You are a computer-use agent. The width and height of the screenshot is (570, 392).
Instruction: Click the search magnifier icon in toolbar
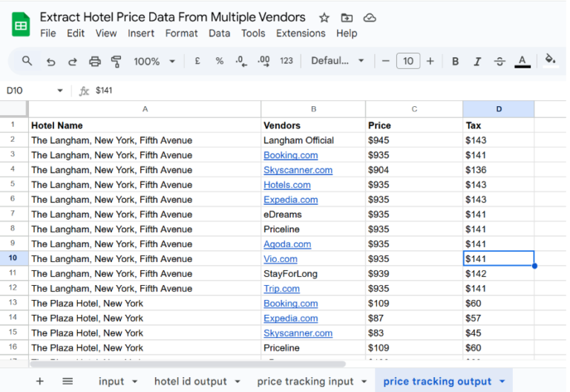(x=27, y=62)
